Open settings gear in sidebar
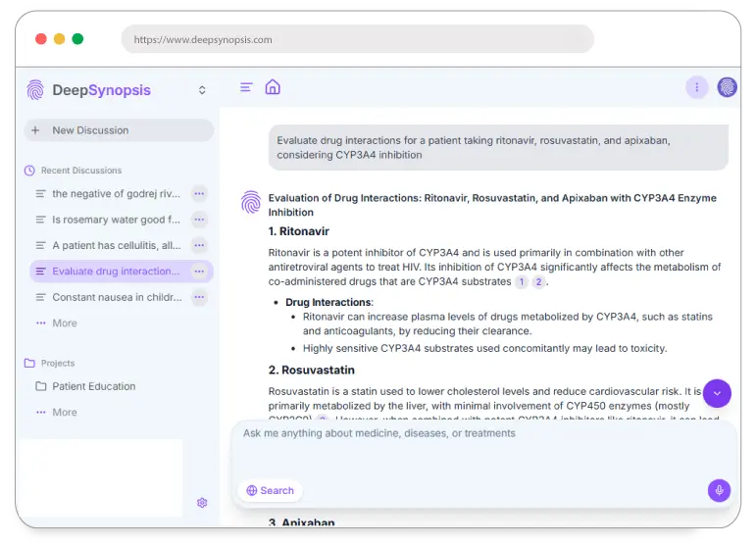756x546 pixels. (202, 503)
